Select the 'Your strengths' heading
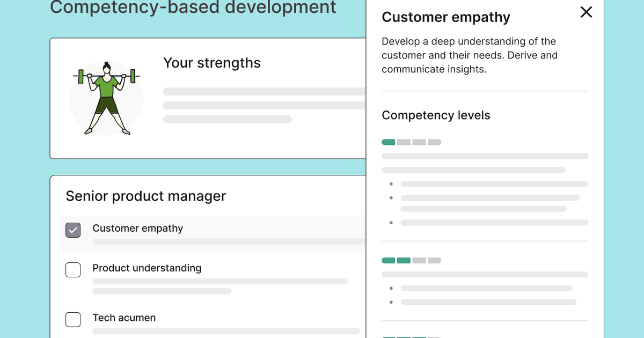The image size is (644, 338). point(212,63)
